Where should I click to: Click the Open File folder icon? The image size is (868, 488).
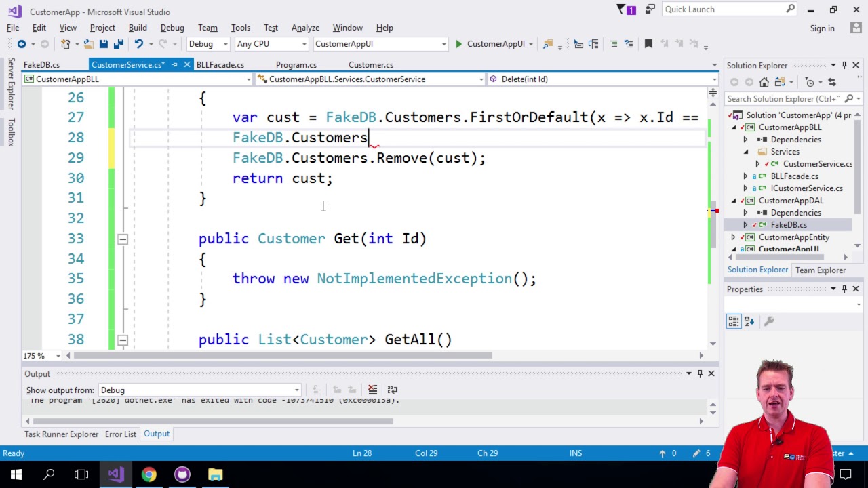pyautogui.click(x=87, y=44)
